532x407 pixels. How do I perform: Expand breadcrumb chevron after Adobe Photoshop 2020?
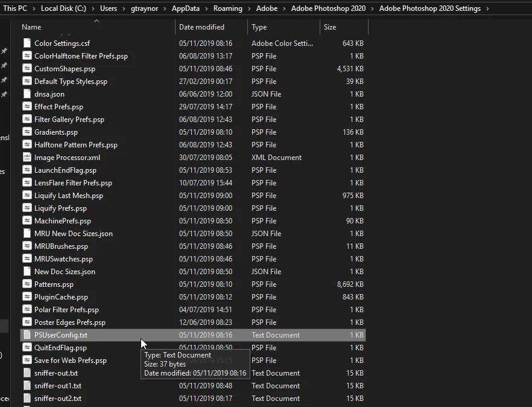pos(373,8)
